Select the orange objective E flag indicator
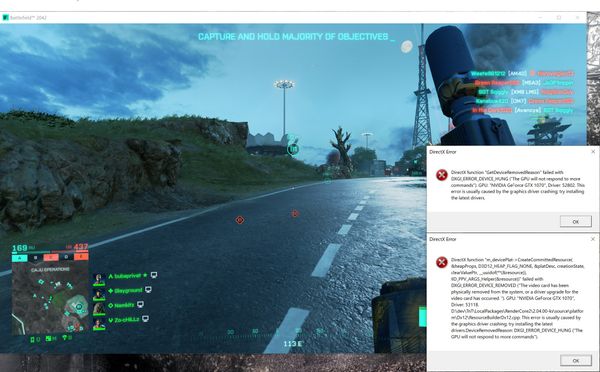 (x=81, y=257)
